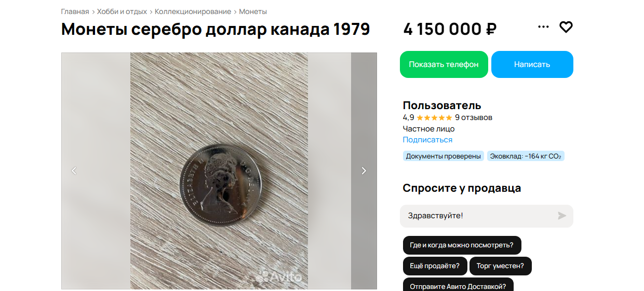Focus the Здравствуйте! message input field
644x291 pixels.
coord(478,216)
